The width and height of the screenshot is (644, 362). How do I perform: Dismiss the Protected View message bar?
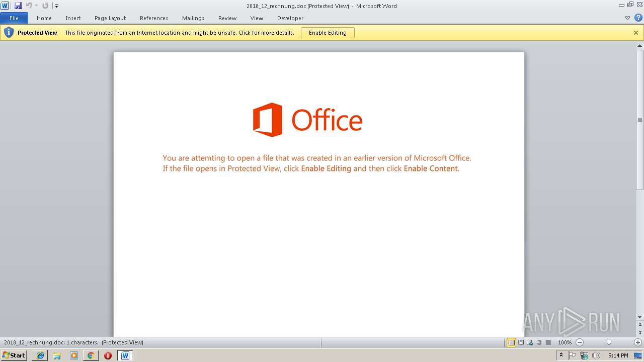coord(636,33)
